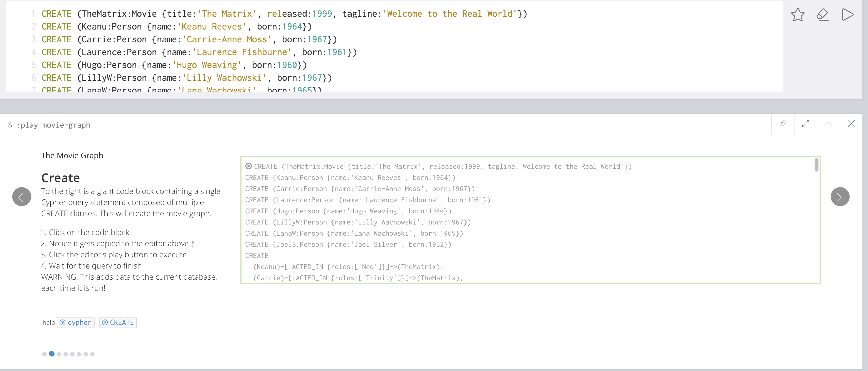868x371 pixels.
Task: Jump to the sixth guide slide dot
Action: click(x=79, y=354)
